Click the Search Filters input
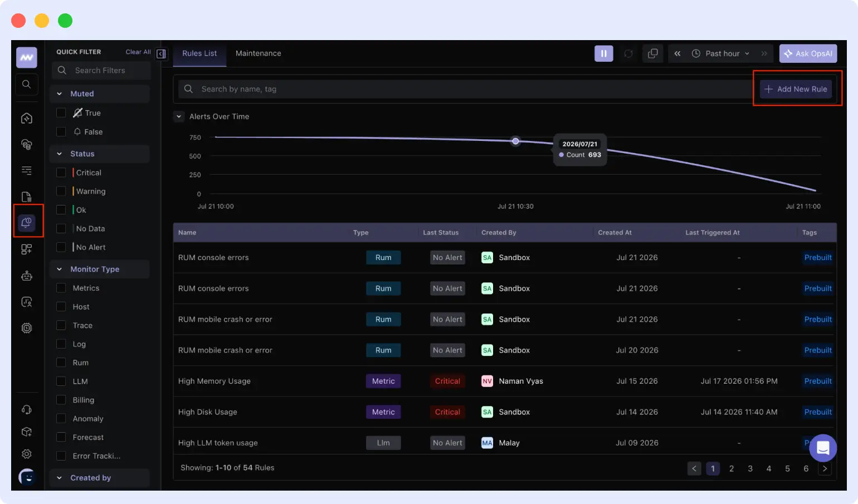858x504 pixels. click(101, 70)
